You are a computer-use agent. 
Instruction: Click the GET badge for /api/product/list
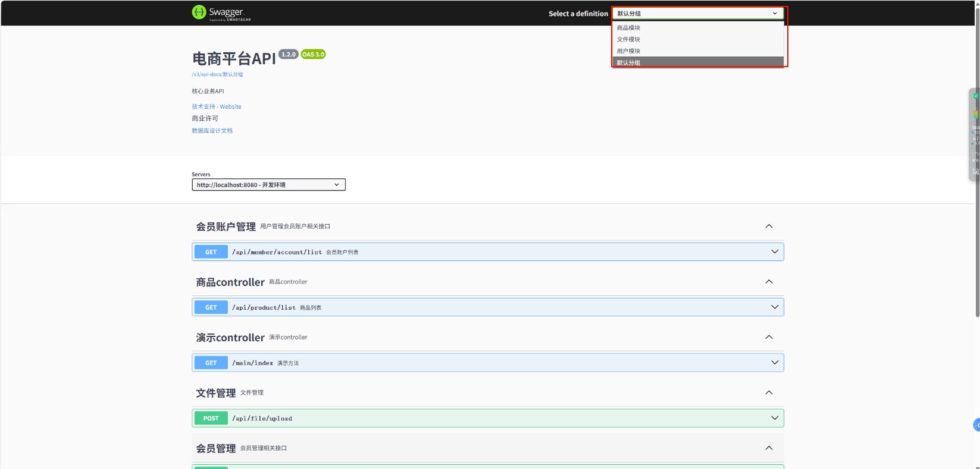211,308
